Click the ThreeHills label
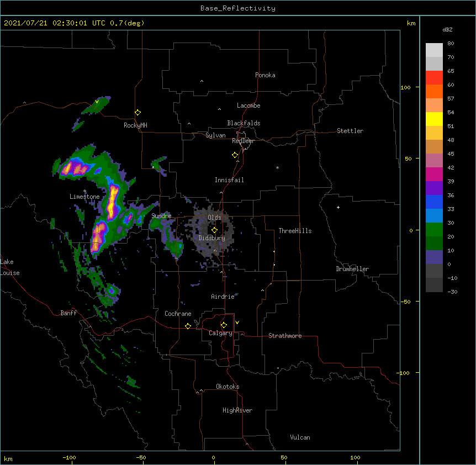This screenshot has width=476, height=465. tap(295, 231)
